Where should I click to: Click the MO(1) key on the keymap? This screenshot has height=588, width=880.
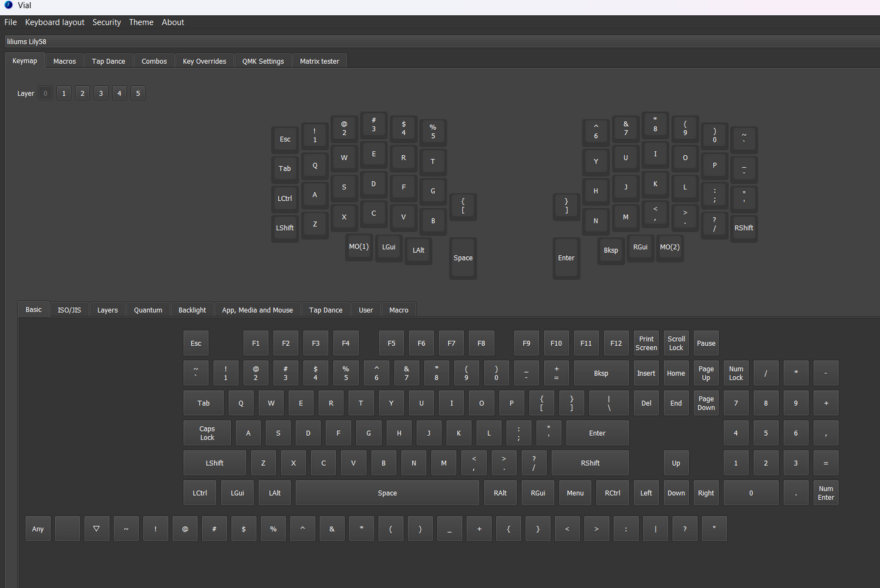pos(359,247)
